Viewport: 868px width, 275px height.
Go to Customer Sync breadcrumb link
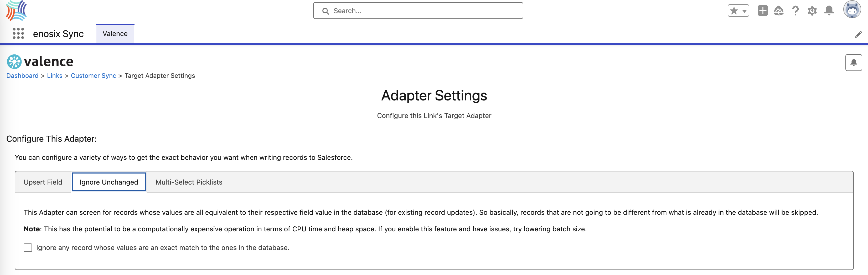coord(93,75)
